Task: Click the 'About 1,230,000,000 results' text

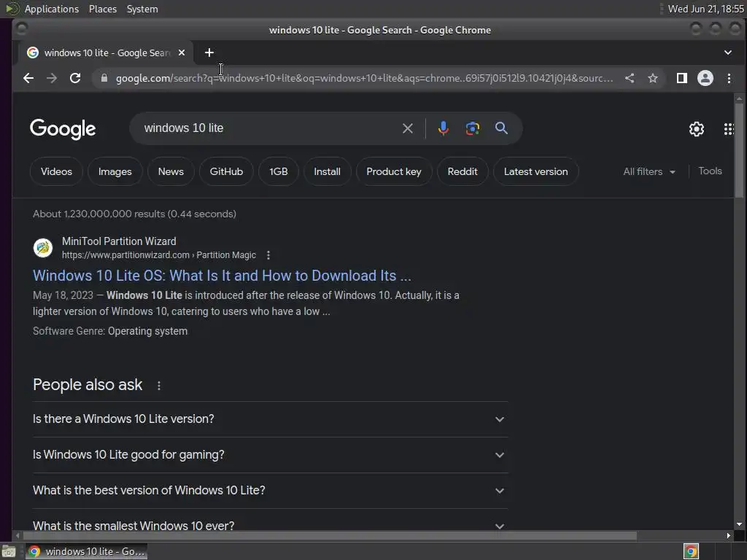Action: 134,214
